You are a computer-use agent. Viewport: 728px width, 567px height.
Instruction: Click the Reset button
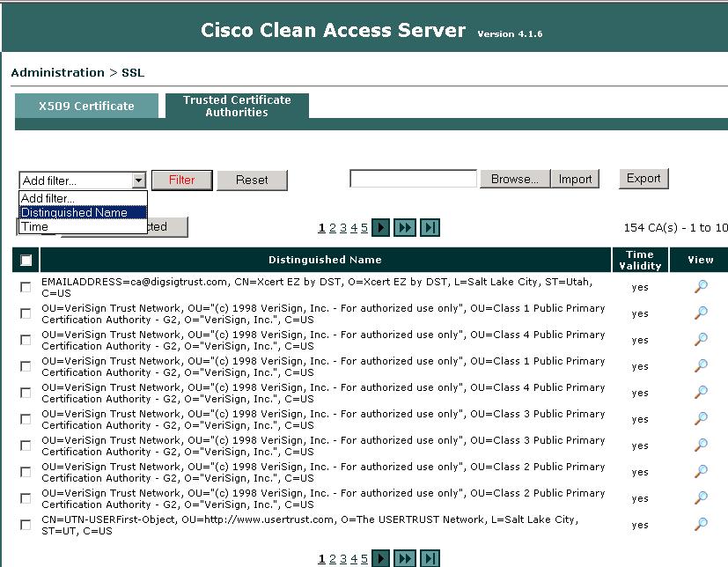coord(252,180)
